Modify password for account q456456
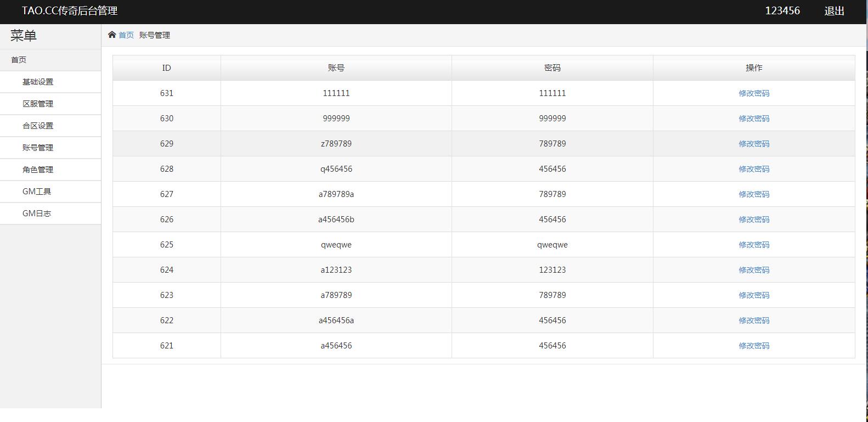 click(x=754, y=169)
